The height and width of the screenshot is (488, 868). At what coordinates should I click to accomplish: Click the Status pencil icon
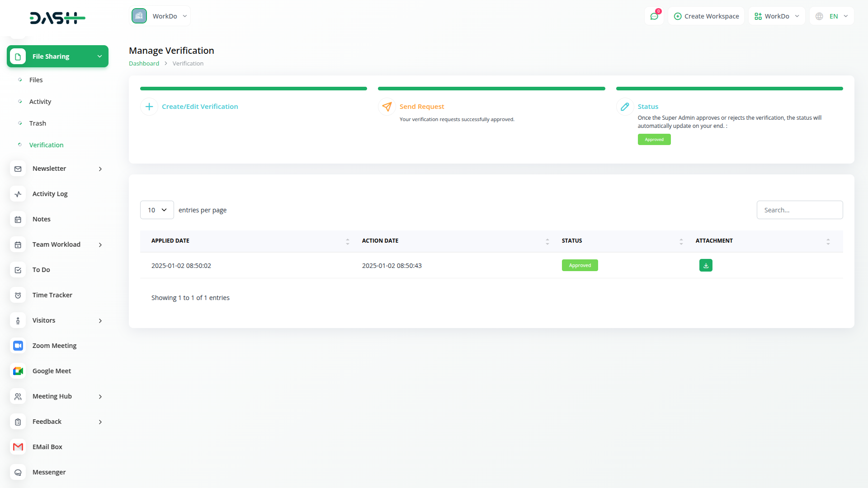tap(625, 107)
